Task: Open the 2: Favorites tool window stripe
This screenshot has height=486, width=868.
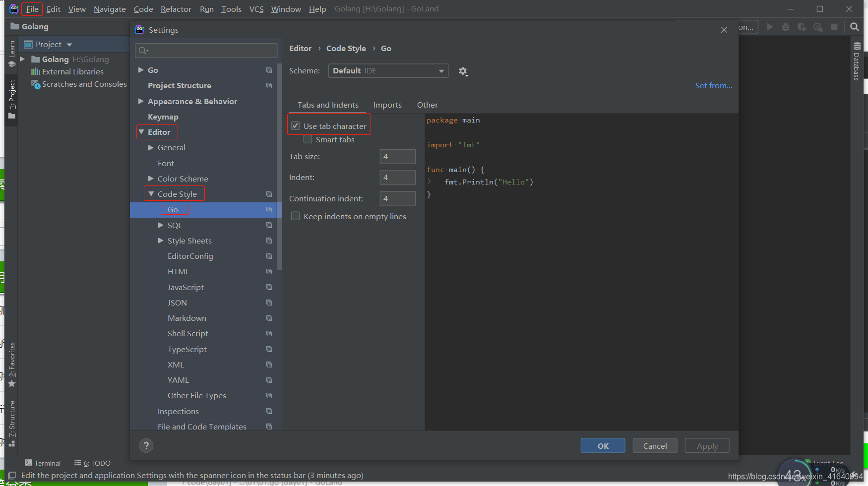Action: (x=12, y=364)
